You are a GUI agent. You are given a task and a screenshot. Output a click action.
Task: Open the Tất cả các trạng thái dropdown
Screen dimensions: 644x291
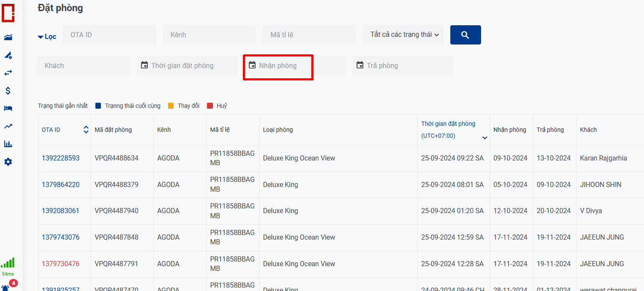tap(403, 35)
